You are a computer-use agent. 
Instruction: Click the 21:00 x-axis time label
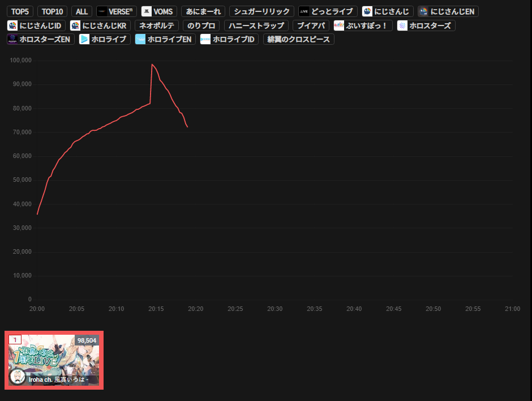[x=512, y=309]
